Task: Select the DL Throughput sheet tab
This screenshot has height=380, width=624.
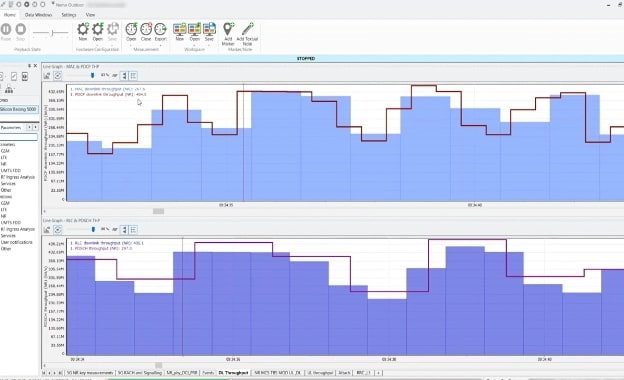Action: click(x=233, y=373)
